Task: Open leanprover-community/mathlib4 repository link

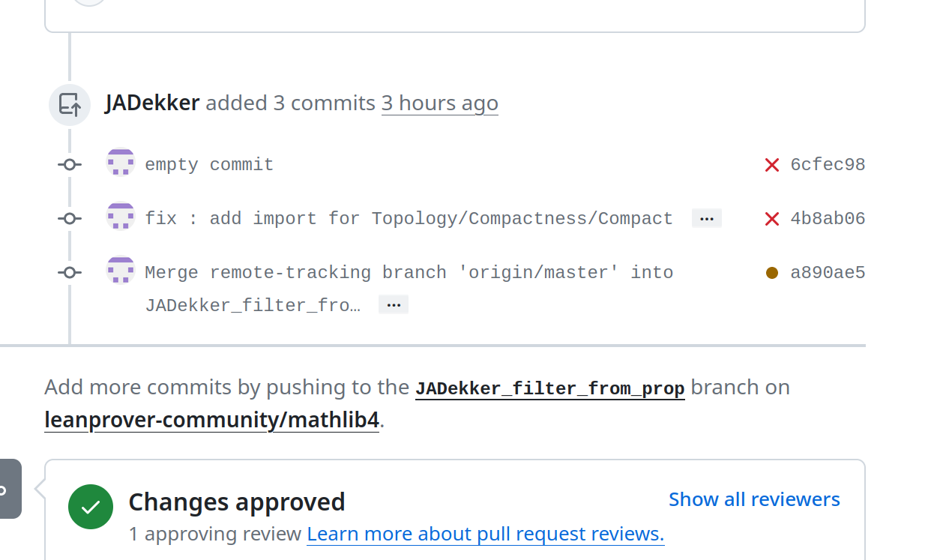Action: click(212, 421)
